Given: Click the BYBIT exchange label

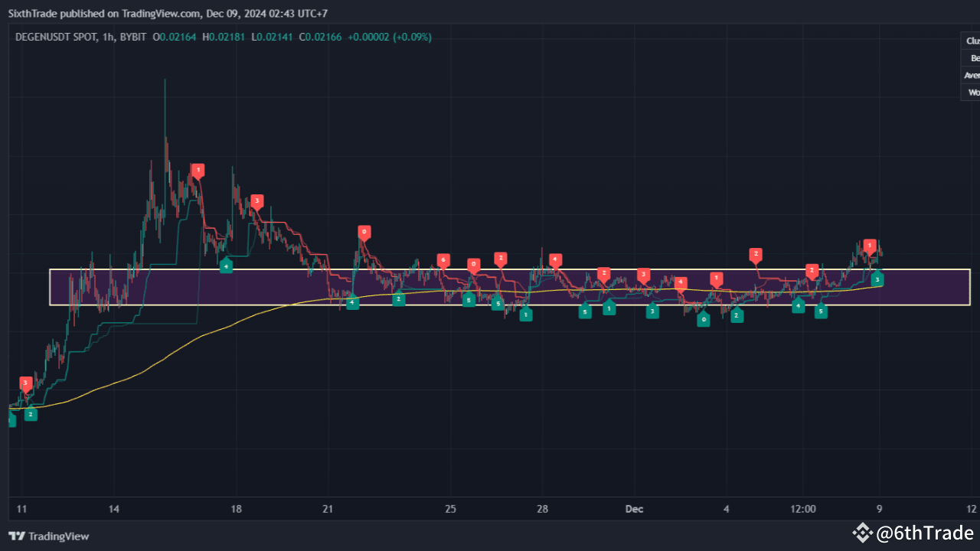Looking at the screenshot, I should [136, 37].
